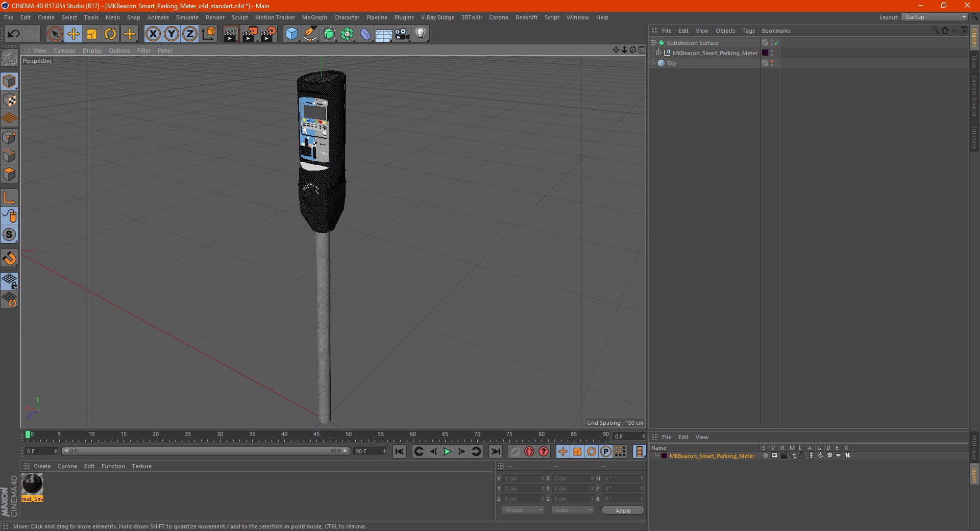
Task: Toggle Enable Snap
Action: coord(9,258)
